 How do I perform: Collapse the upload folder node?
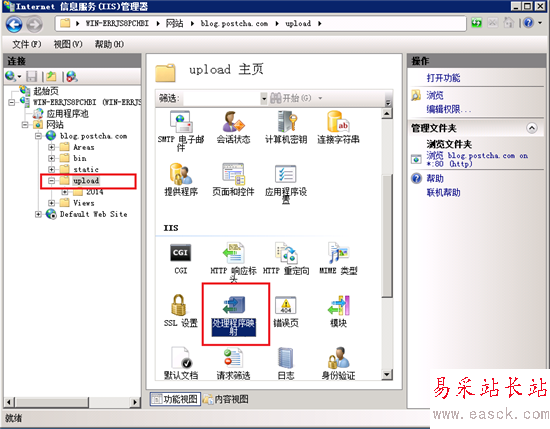pyautogui.click(x=52, y=181)
